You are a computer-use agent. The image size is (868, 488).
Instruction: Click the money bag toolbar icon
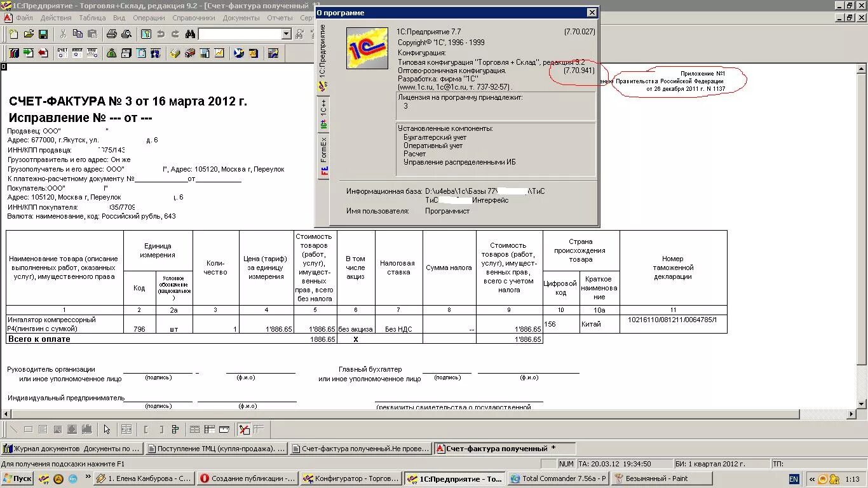112,53
